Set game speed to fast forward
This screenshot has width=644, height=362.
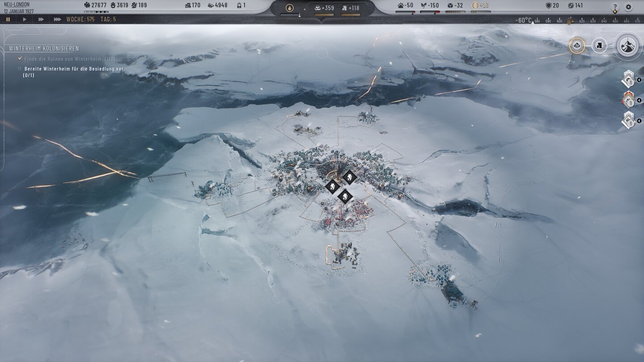tap(41, 19)
